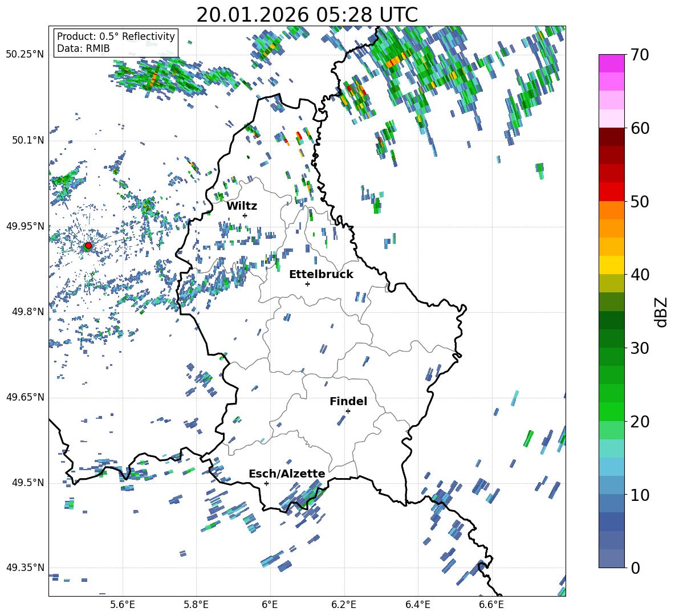Click the light blue colorbar band above 10
675x616 pixels.
coord(611,485)
